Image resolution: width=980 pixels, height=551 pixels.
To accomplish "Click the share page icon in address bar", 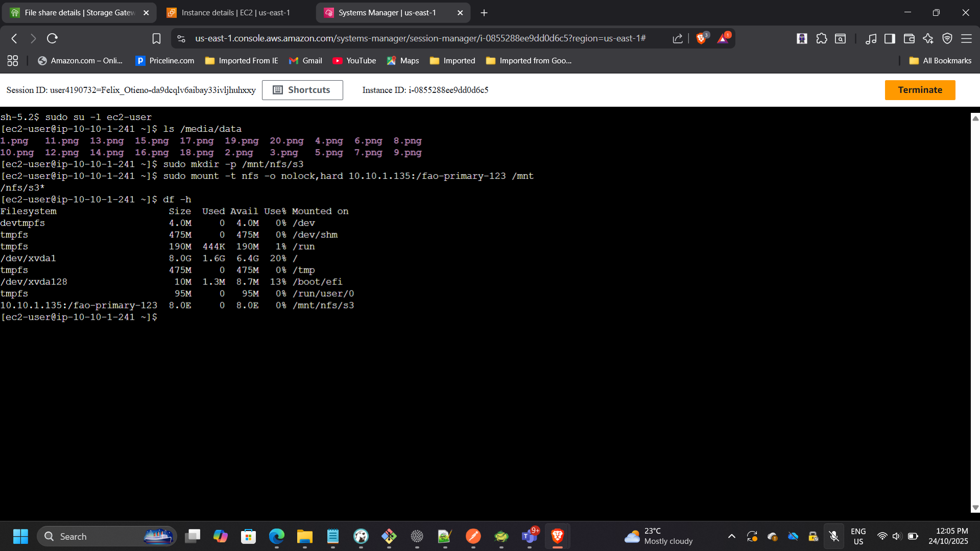I will pyautogui.click(x=678, y=38).
